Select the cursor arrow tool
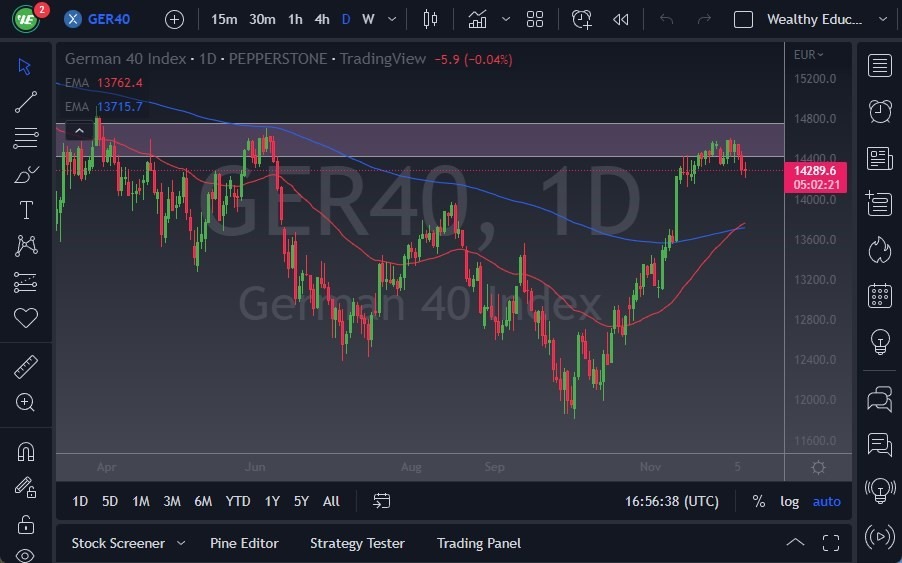This screenshot has width=902, height=563. pyautogui.click(x=24, y=66)
